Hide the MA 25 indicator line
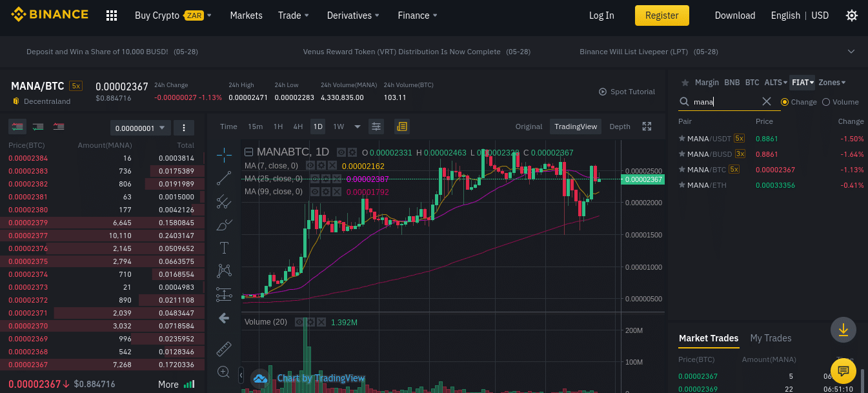Screen dimensions: 868x393 click(x=314, y=179)
